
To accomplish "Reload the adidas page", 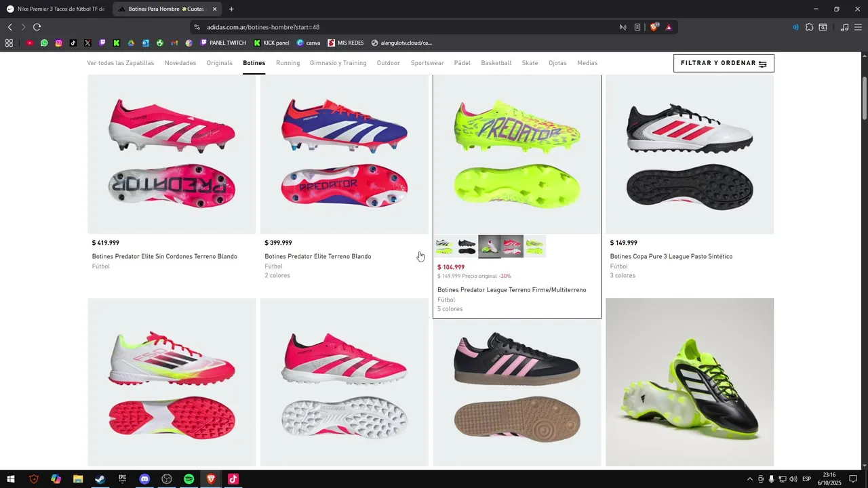I will pos(37,27).
